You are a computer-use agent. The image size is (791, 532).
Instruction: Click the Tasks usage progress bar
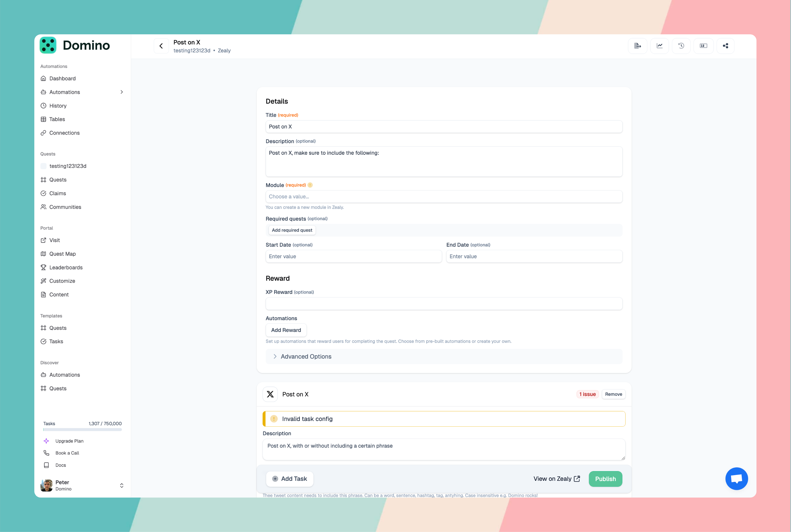(x=82, y=430)
